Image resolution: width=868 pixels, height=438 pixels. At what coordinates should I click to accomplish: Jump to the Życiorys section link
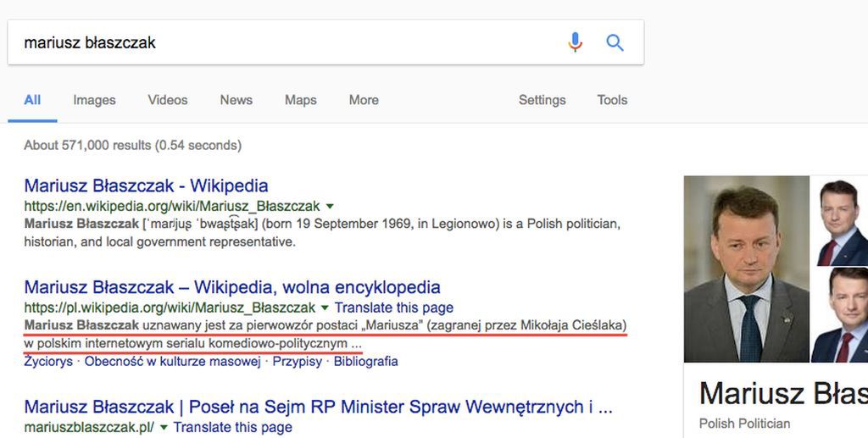coord(48,361)
